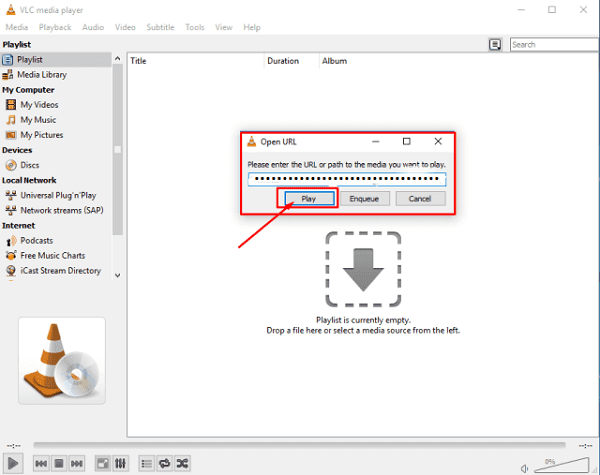The image size is (600, 475).
Task: Toggle fullscreen video button
Action: click(x=103, y=464)
